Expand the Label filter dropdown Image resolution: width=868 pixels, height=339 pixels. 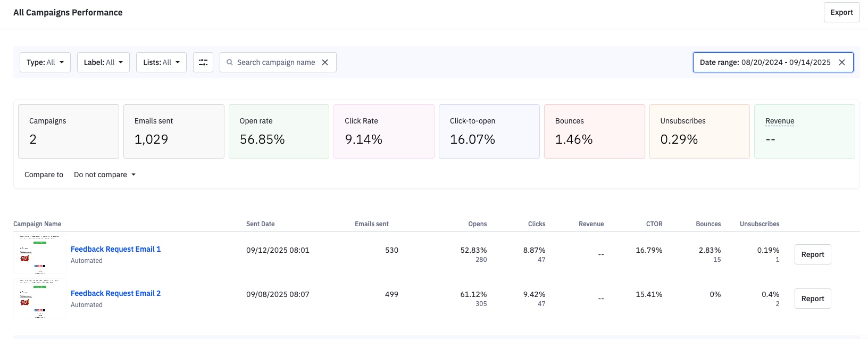103,62
